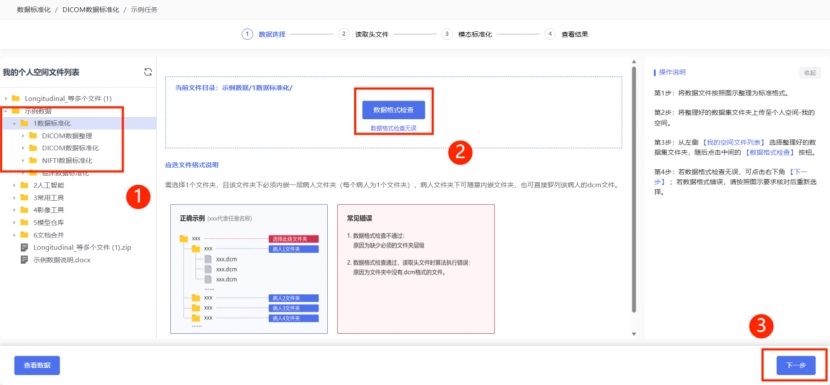Click the 4影像工具 folder icon
Image resolution: width=830 pixels, height=385 pixels.
pos(24,210)
